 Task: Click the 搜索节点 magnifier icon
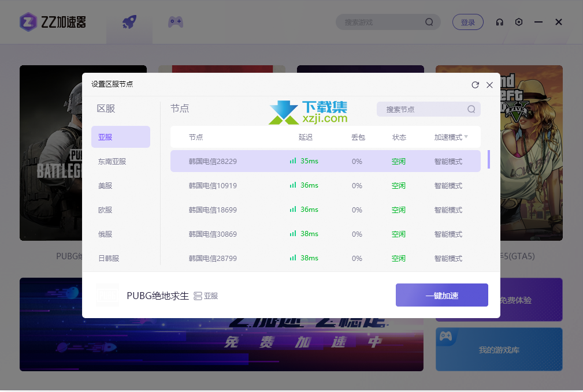471,109
